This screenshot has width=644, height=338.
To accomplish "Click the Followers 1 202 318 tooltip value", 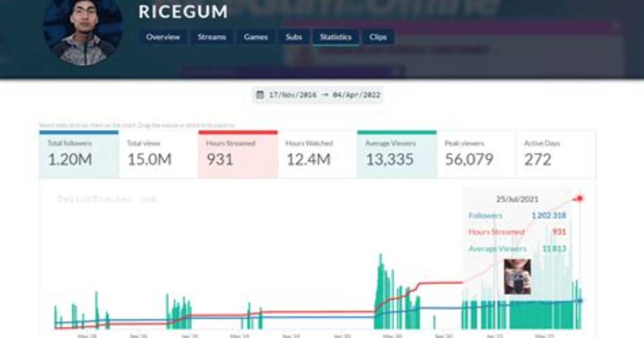I will click(549, 215).
